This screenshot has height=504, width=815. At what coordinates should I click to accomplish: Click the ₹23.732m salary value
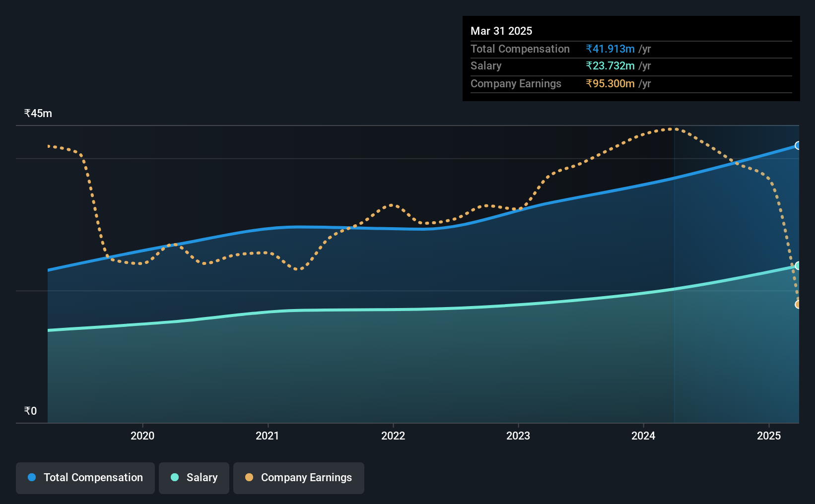tap(610, 65)
